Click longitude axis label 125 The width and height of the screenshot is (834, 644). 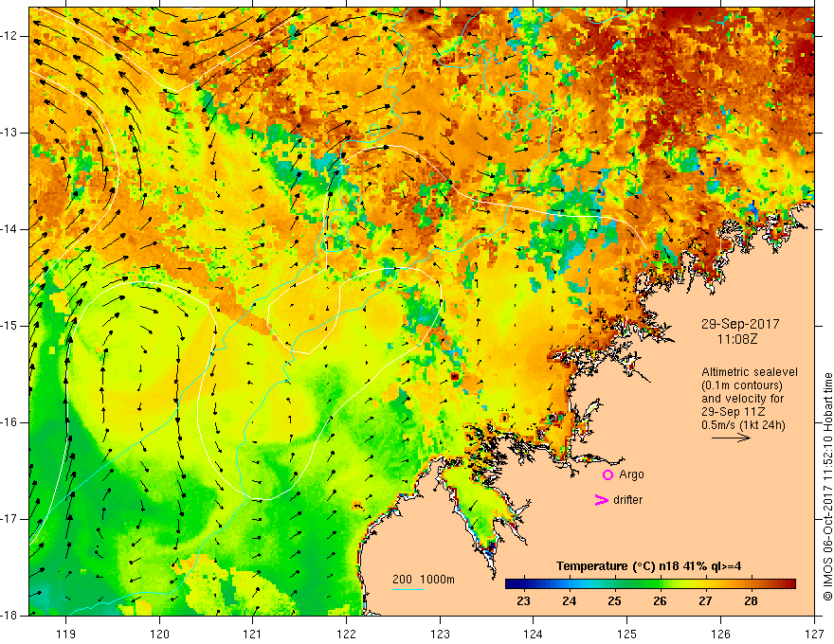[x=627, y=634]
